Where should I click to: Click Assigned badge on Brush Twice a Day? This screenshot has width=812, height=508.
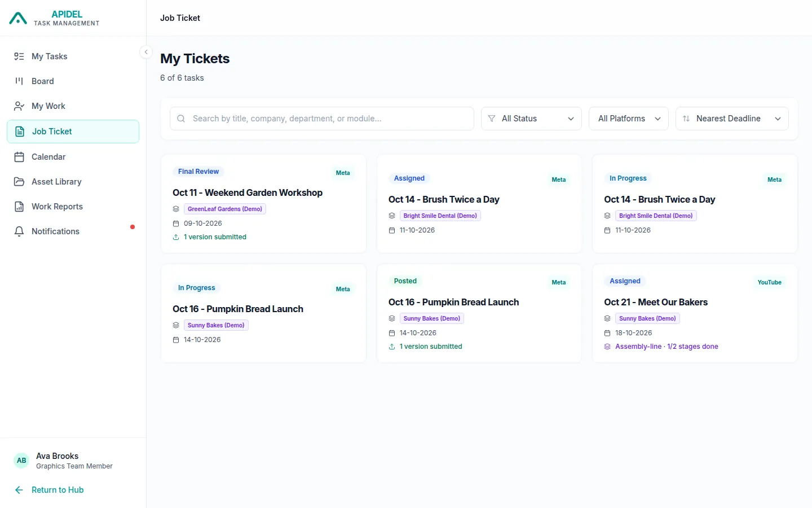click(409, 178)
